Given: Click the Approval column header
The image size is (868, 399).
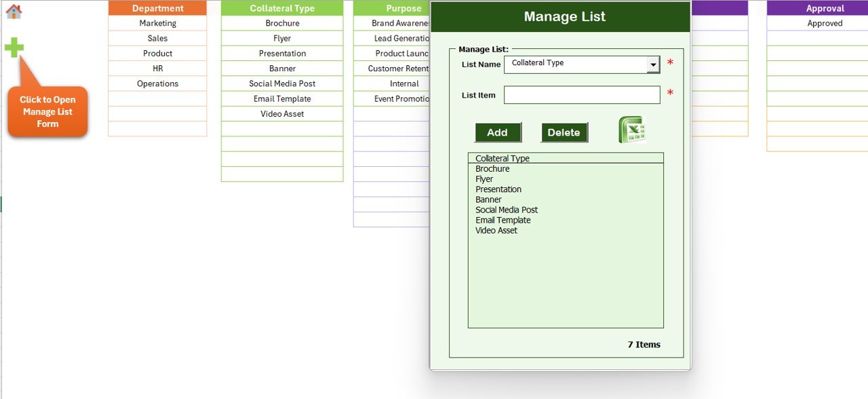Looking at the screenshot, I should [x=825, y=7].
